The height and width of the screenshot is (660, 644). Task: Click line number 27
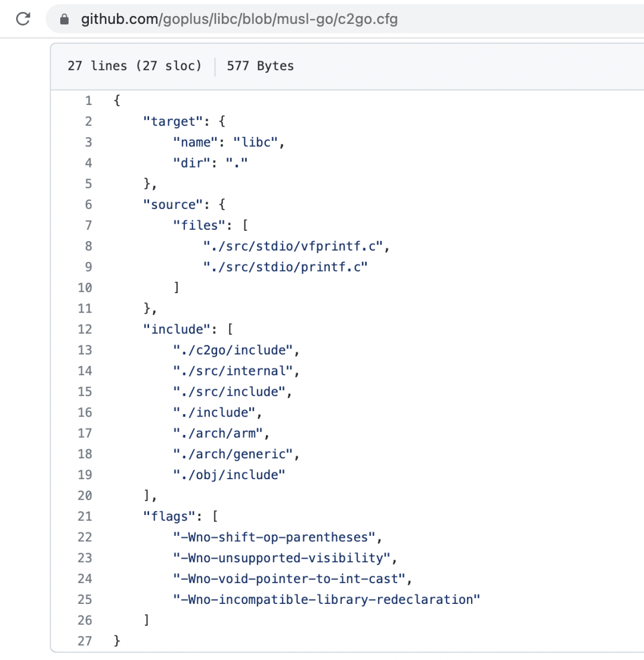click(x=85, y=641)
